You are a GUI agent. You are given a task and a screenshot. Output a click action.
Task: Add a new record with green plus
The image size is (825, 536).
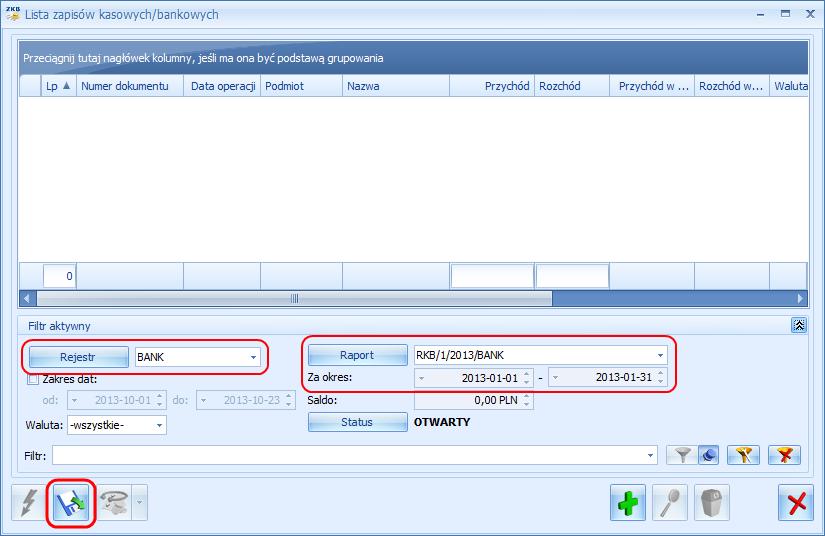click(x=628, y=502)
